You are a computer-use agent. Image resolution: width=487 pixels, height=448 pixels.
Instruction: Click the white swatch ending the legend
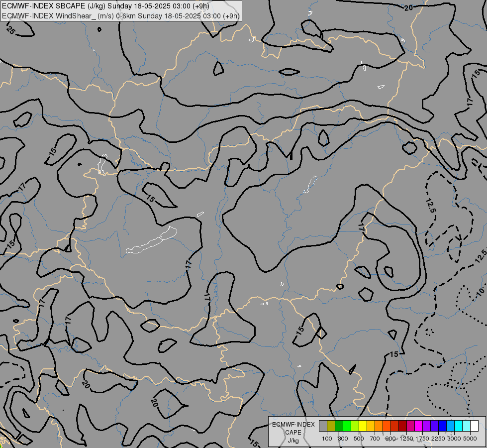tap(474, 426)
